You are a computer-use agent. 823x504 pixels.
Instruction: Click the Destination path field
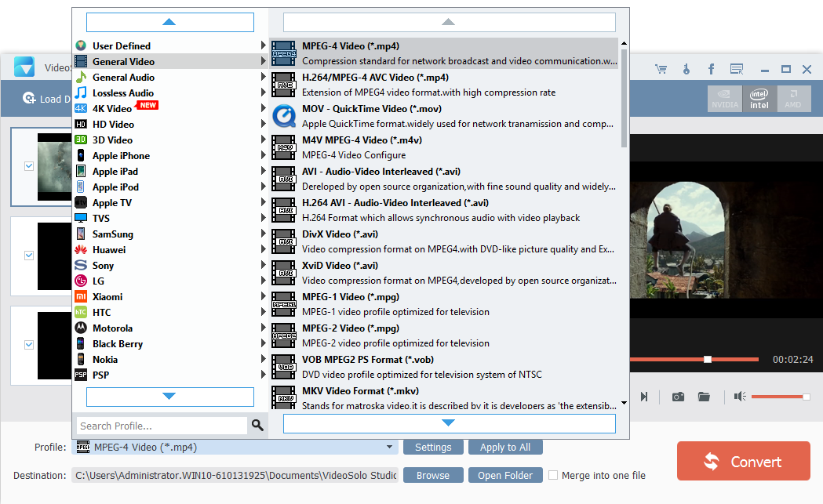click(x=235, y=475)
